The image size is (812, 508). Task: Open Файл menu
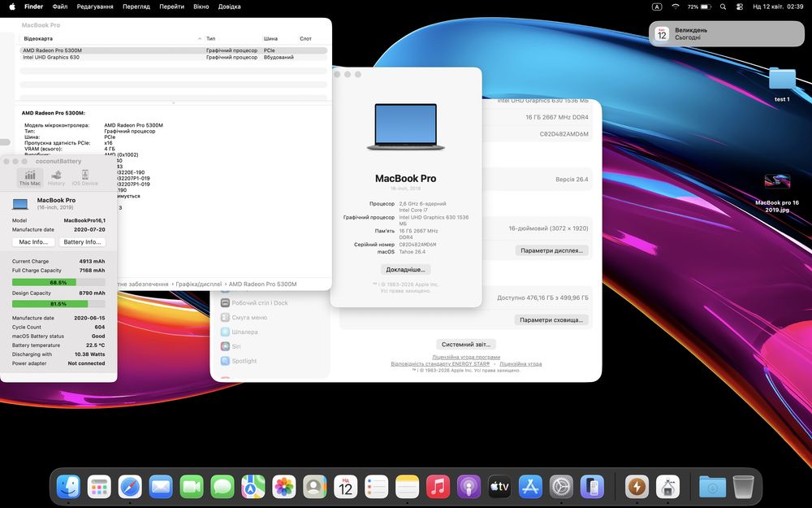(x=60, y=7)
